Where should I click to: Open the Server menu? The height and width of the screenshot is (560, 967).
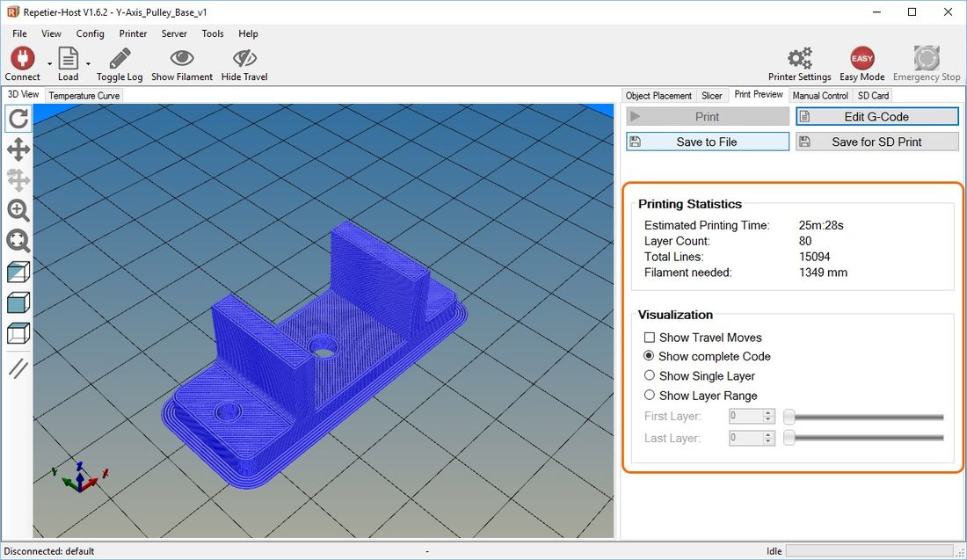[x=174, y=33]
